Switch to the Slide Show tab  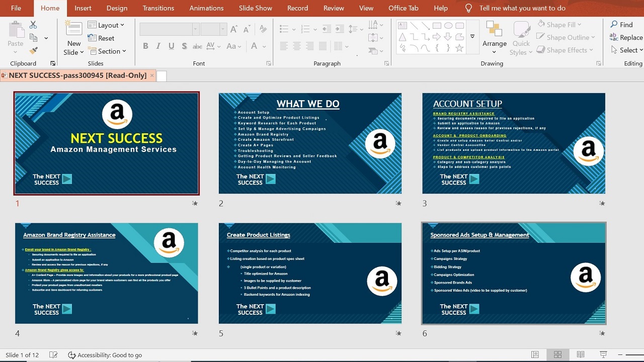pyautogui.click(x=255, y=8)
